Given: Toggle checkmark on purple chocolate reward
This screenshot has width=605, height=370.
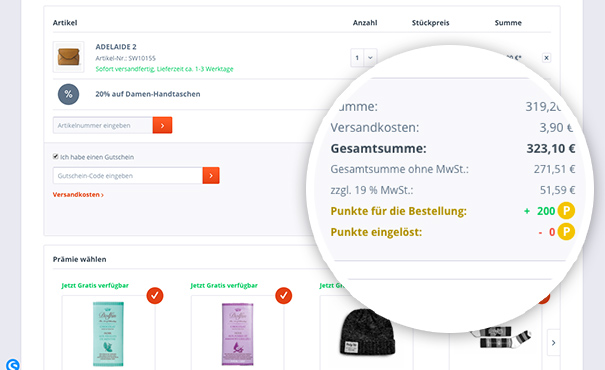Looking at the screenshot, I should pyautogui.click(x=284, y=296).
